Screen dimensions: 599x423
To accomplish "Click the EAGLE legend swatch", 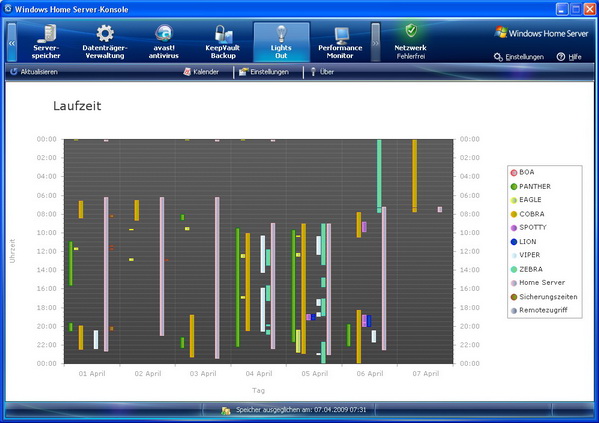I will 514,200.
